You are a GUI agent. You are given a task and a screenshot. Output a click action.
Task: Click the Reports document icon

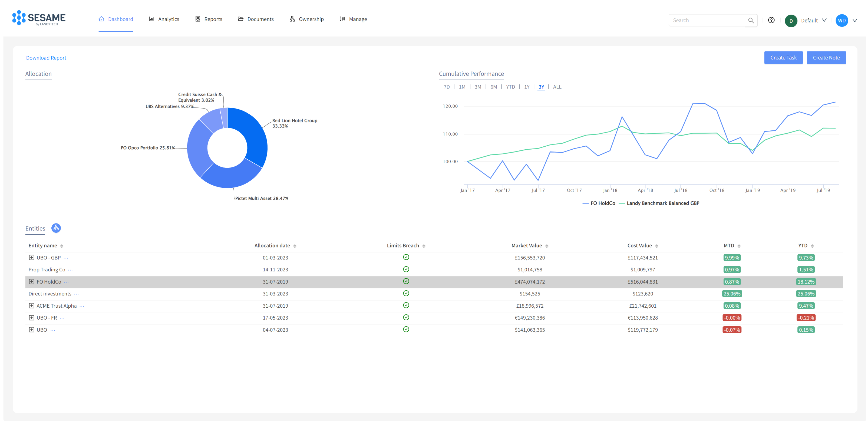[x=198, y=19]
